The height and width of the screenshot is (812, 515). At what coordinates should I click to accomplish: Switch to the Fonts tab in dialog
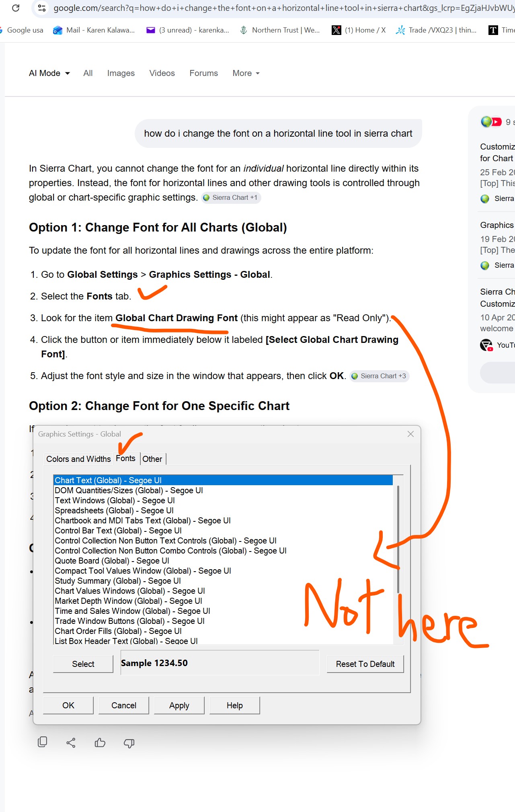[126, 458]
